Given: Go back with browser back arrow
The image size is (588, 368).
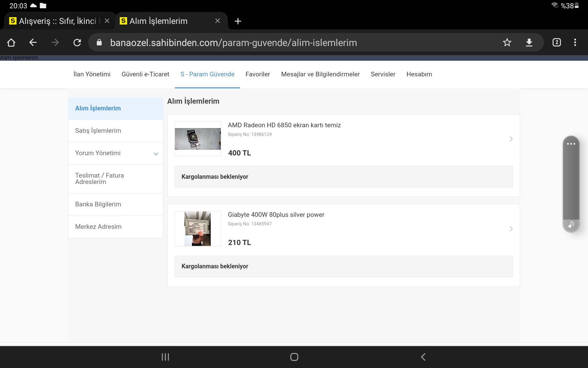Looking at the screenshot, I should [x=33, y=43].
